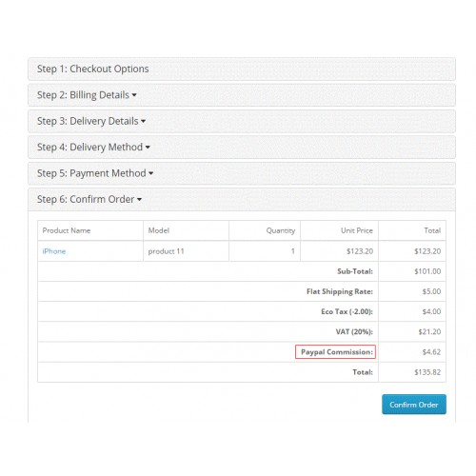The width and height of the screenshot is (476, 476).
Task: Click the Flat Shipping Rate label
Action: click(x=340, y=291)
